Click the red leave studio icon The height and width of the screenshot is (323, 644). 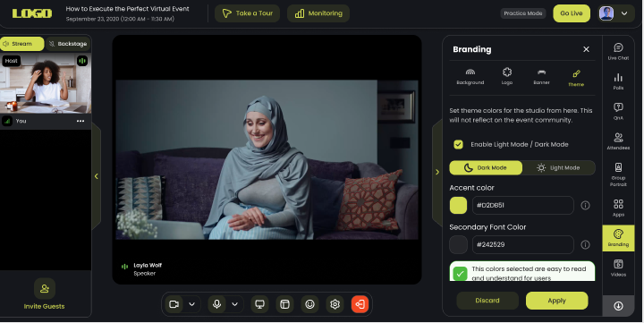coord(360,304)
